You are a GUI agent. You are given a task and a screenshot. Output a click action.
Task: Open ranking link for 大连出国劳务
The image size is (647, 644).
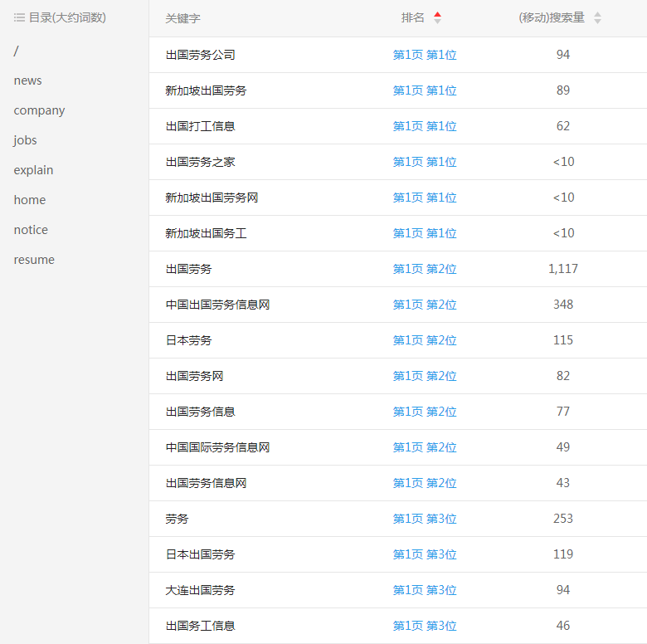(425, 590)
